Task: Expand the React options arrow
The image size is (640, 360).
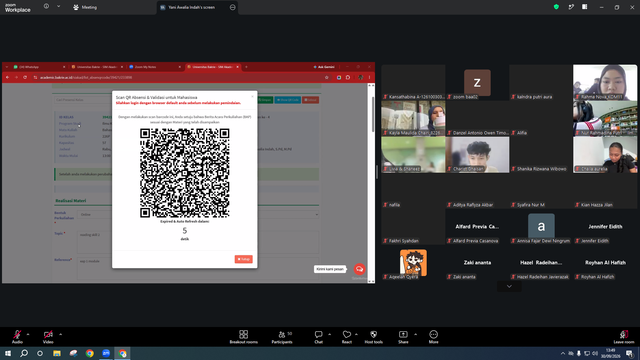Action: click(356, 334)
